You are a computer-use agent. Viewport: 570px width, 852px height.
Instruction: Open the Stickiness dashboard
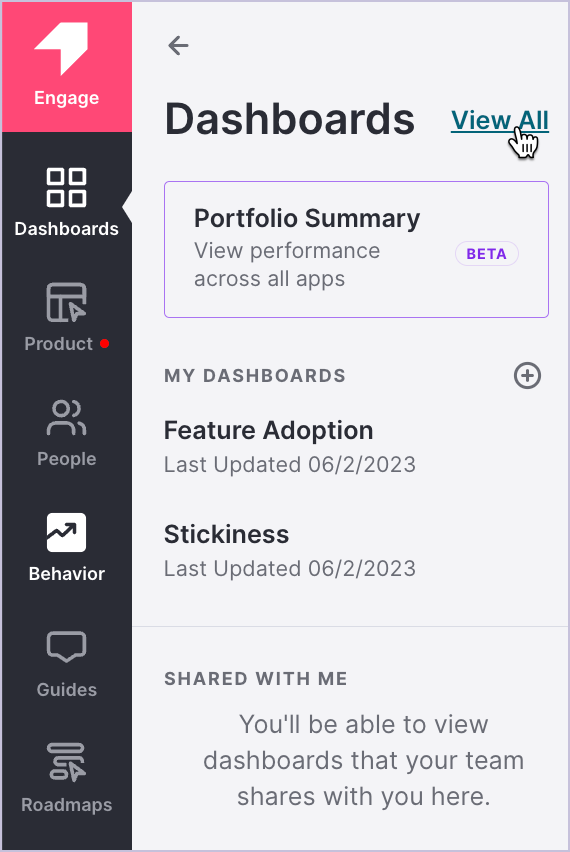point(290,550)
